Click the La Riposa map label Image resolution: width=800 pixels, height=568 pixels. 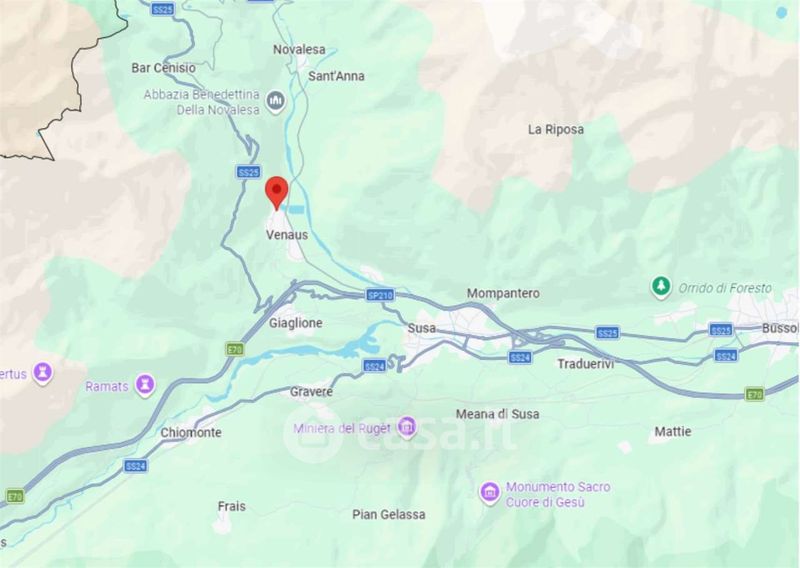(x=556, y=130)
